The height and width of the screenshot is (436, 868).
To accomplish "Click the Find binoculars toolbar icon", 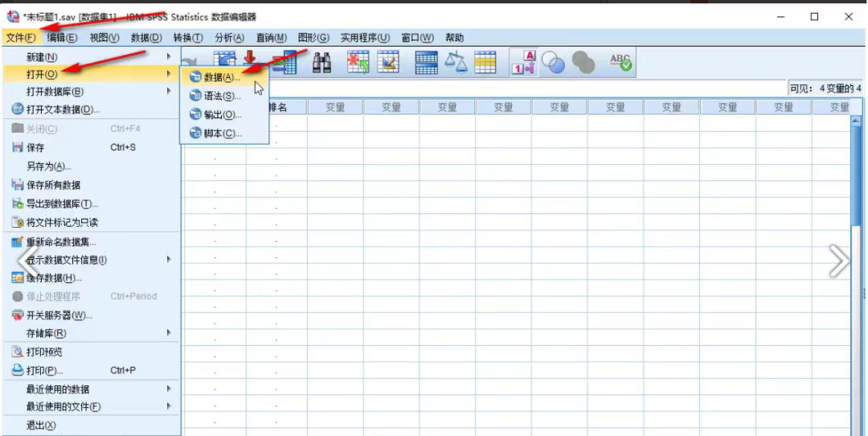I will (322, 64).
